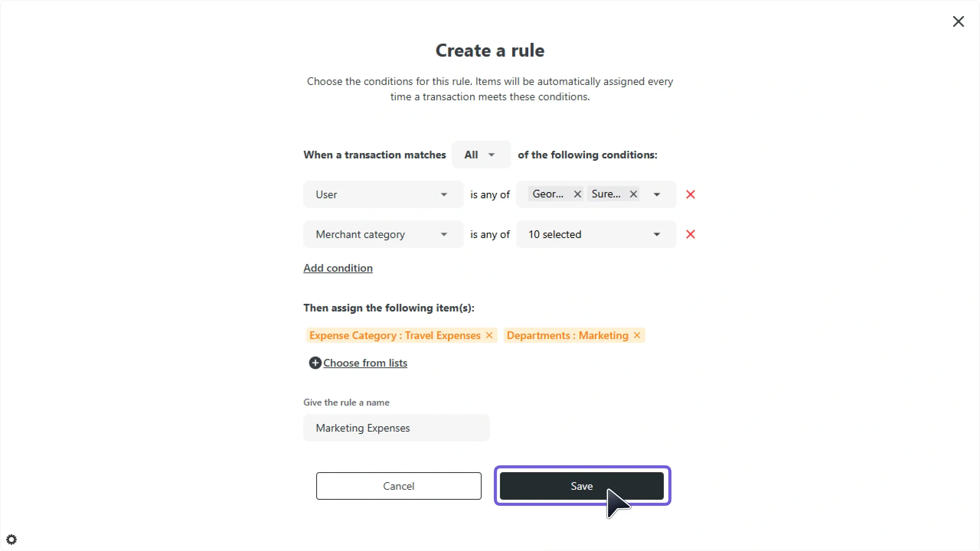Screen dimensions: 980x551
Task: Remove Expense Category Travel Expenses tag
Action: 489,335
